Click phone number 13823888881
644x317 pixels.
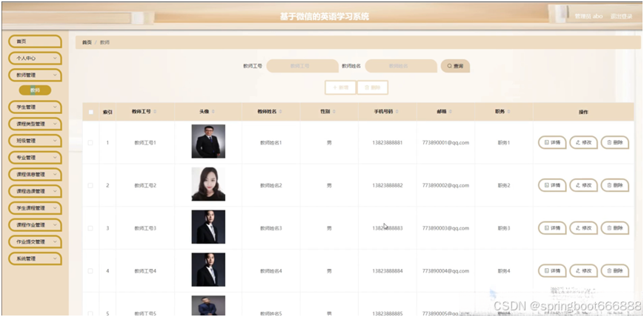coord(388,142)
